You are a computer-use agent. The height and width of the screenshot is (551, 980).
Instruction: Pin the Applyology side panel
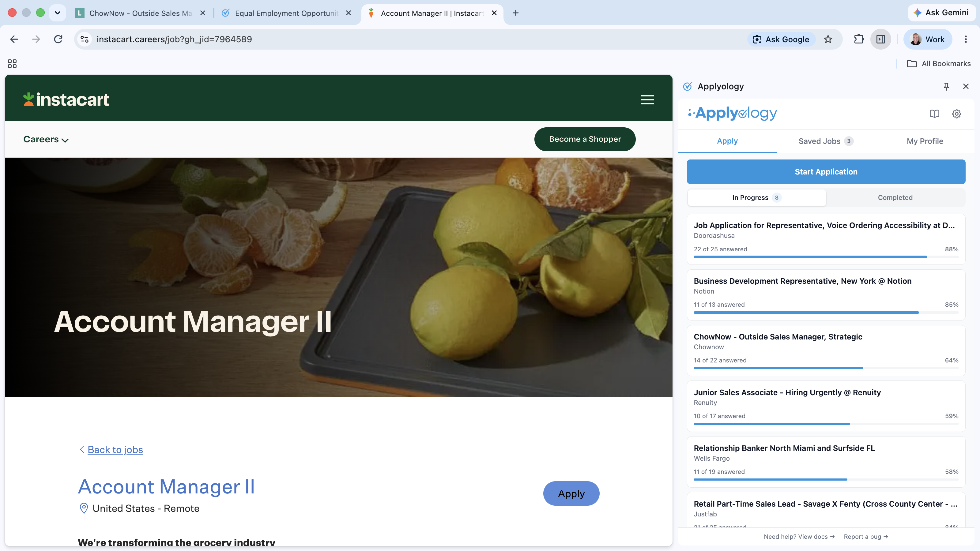(x=946, y=86)
